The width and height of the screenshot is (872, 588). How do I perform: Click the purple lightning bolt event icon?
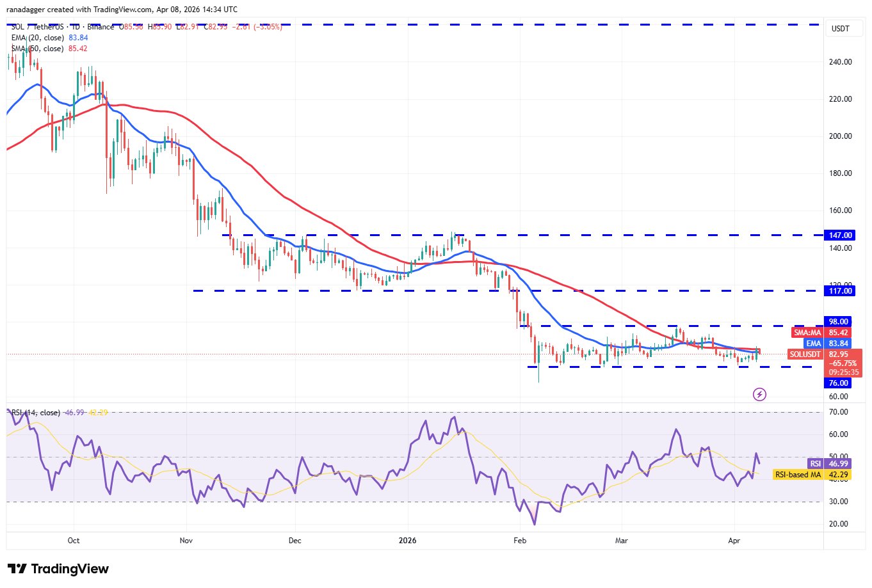coord(759,394)
